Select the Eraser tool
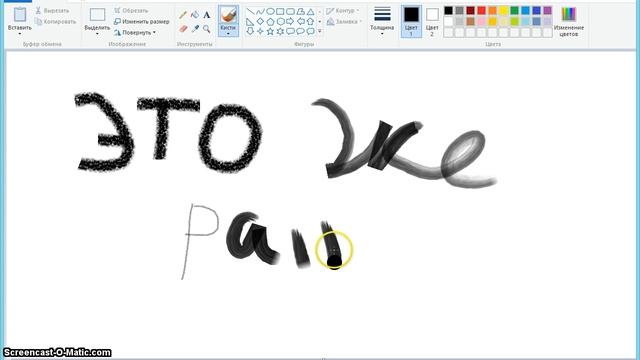 (183, 29)
